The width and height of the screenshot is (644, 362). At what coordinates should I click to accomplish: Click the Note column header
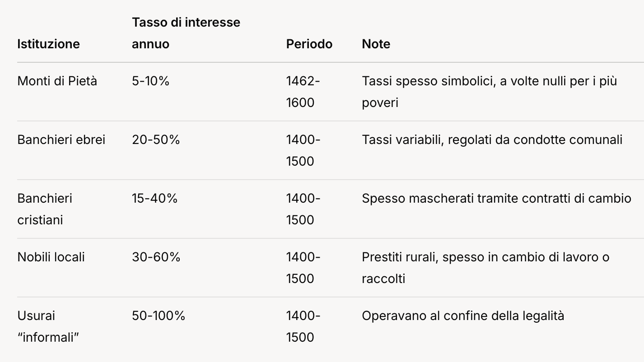click(376, 44)
